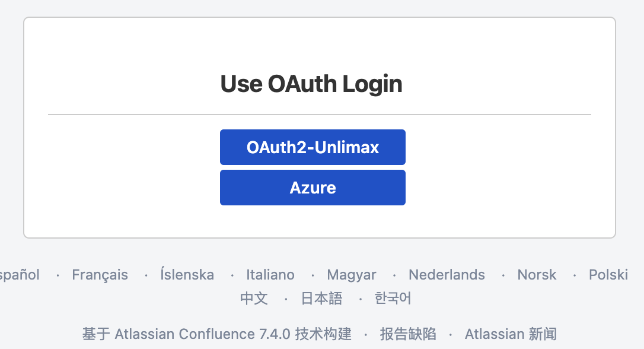644x349 pixels.
Task: Open the Atlassian 新闻 link
Action: 511,334
